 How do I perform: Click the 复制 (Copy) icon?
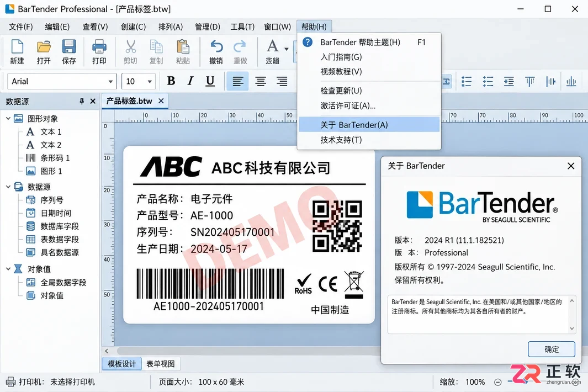pyautogui.click(x=156, y=47)
